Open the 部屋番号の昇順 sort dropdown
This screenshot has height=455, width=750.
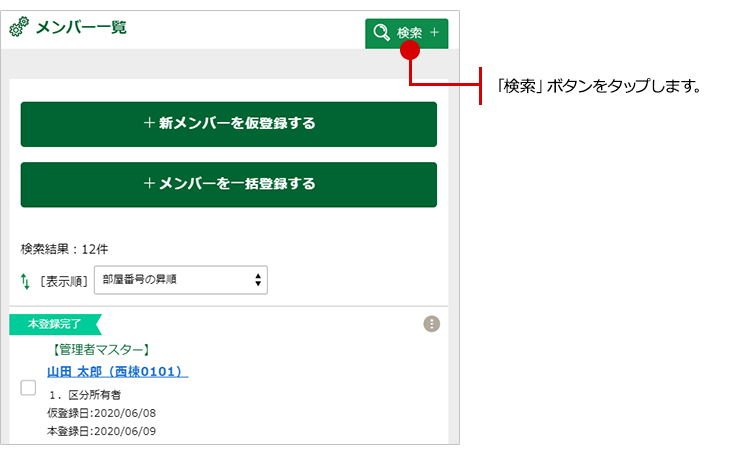pyautogui.click(x=180, y=280)
